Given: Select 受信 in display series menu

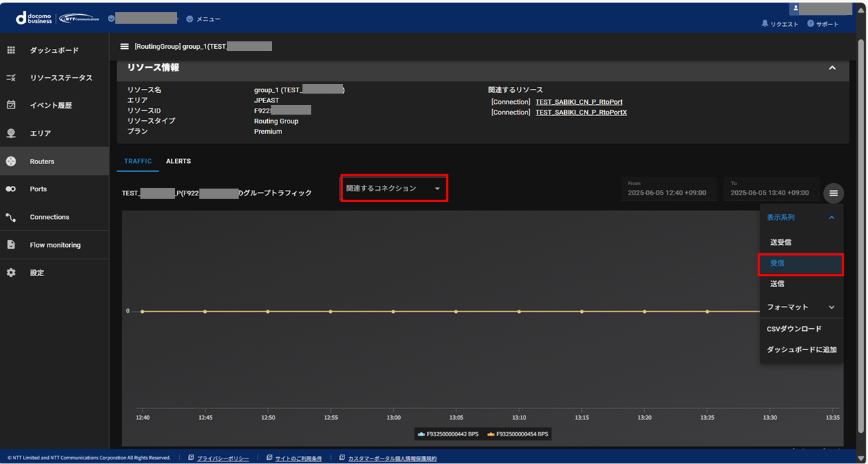Looking at the screenshot, I should click(778, 263).
